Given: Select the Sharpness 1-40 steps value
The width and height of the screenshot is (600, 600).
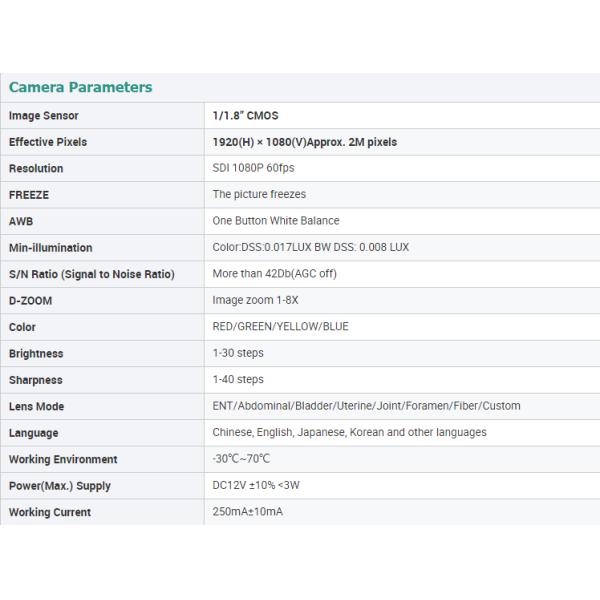Looking at the screenshot, I should coord(238,380).
